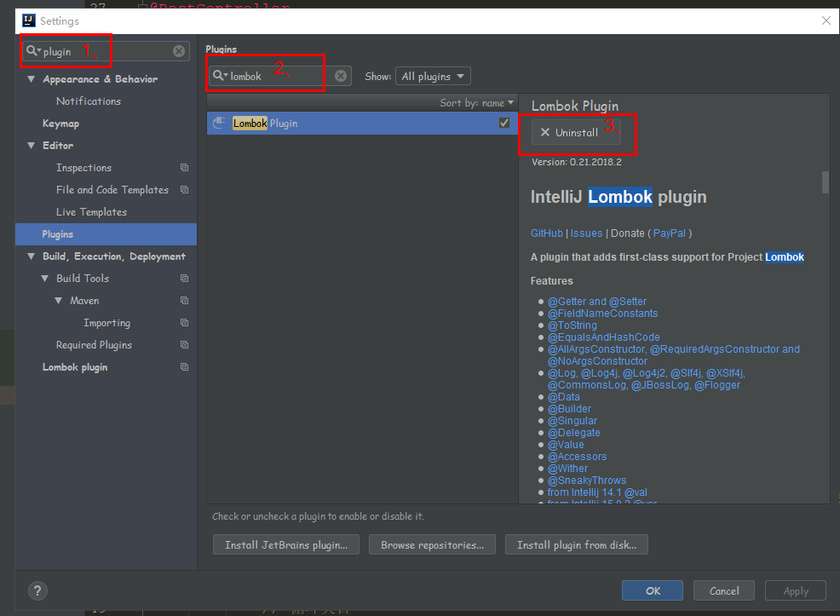Open the Issues link in plugin description
This screenshot has width=840, height=616.
pos(586,233)
